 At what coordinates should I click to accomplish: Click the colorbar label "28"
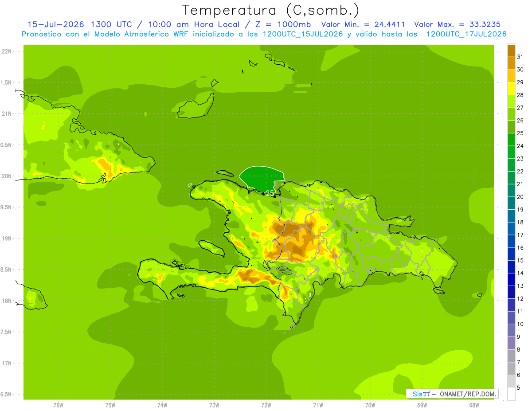point(520,95)
